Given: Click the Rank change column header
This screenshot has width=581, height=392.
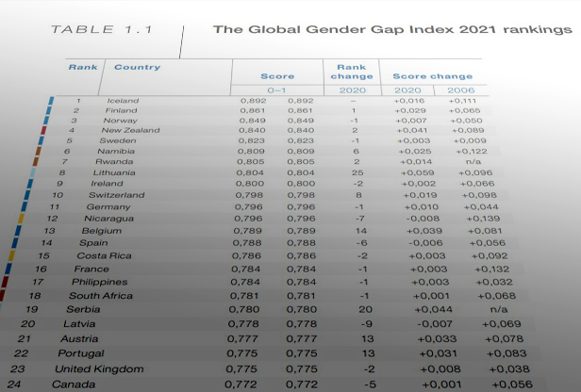Looking at the screenshot, I should point(352,72).
